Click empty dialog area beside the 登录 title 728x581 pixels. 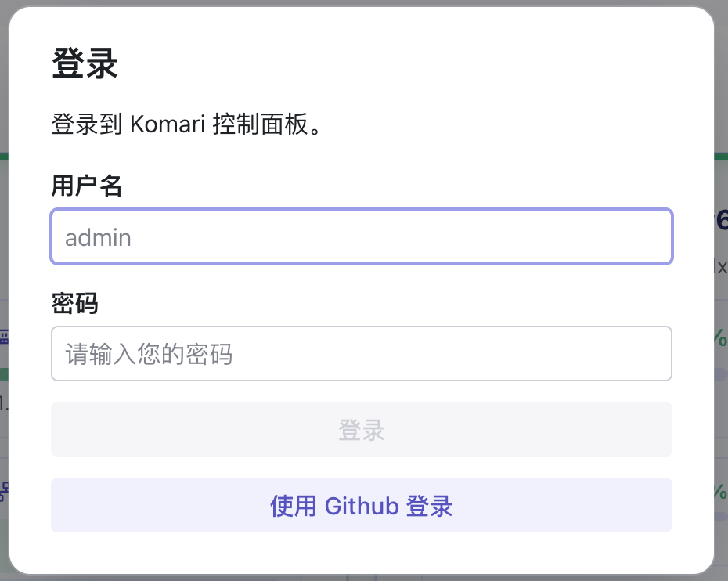391,64
